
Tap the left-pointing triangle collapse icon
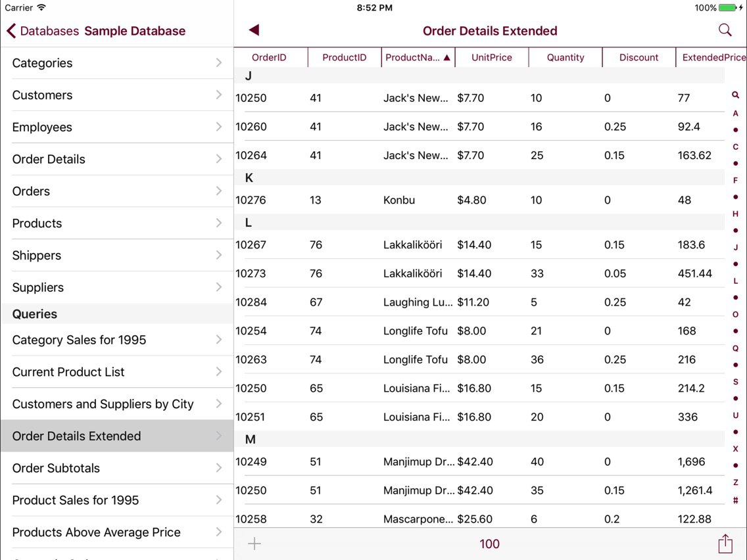click(x=254, y=30)
